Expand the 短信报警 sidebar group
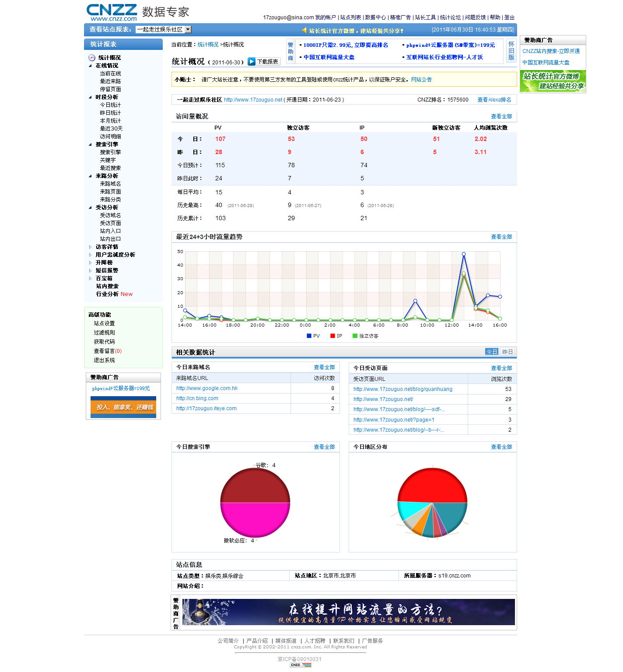The width and height of the screenshot is (623, 672). click(x=91, y=271)
